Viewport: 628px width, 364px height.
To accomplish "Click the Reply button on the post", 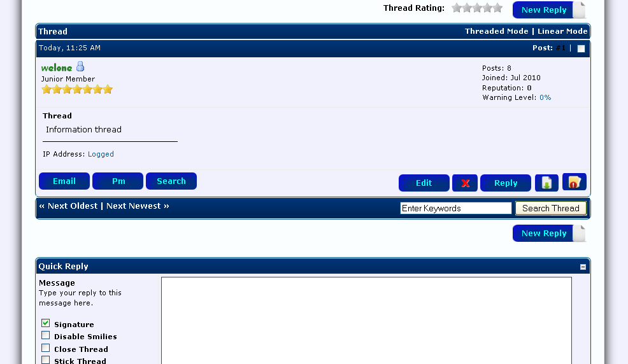I will click(506, 183).
